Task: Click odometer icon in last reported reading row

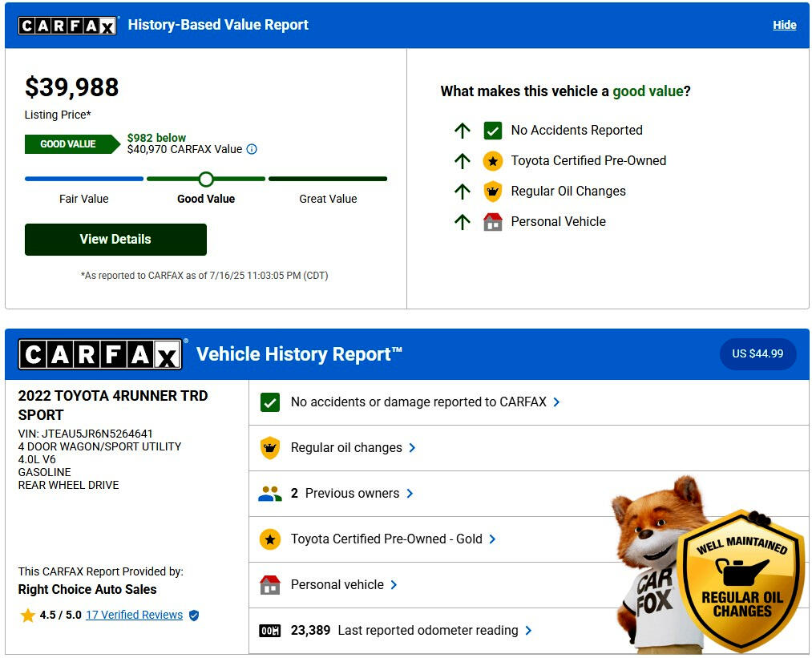Action: [270, 631]
